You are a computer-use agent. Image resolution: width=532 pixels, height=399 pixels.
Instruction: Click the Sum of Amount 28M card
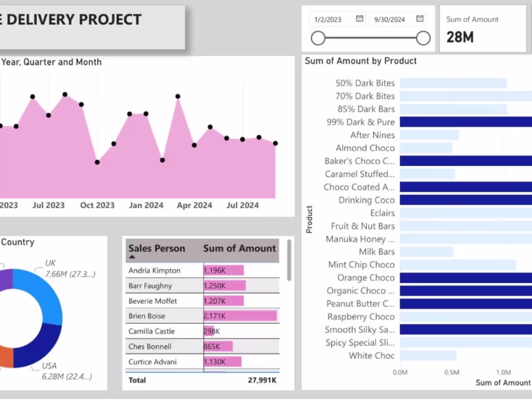click(x=483, y=29)
